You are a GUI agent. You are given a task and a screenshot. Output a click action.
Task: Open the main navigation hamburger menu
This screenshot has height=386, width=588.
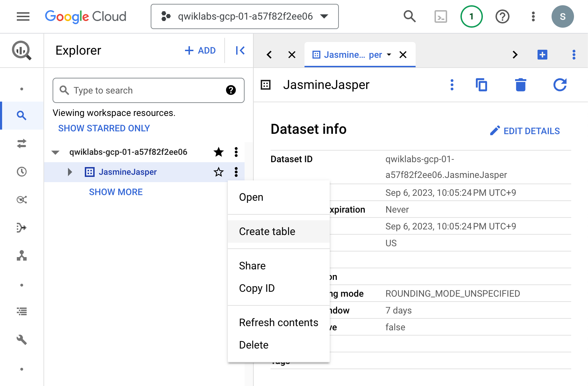click(x=23, y=16)
